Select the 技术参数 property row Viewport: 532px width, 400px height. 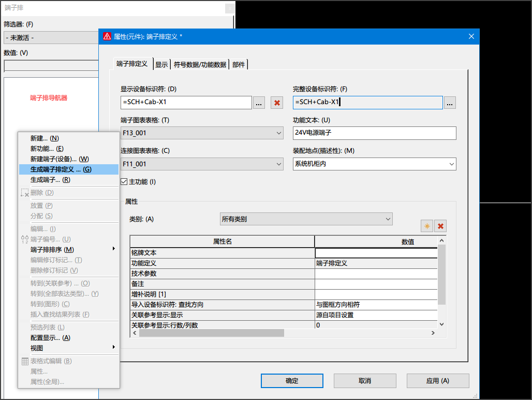pyautogui.click(x=223, y=274)
